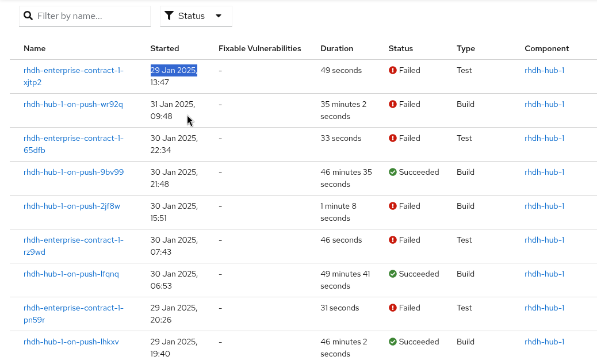Open rhdh-hub-1 component for rhdh-hub-1-on-push-lhkxv
Image resolution: width=597 pixels, height=364 pixels.
(544, 342)
